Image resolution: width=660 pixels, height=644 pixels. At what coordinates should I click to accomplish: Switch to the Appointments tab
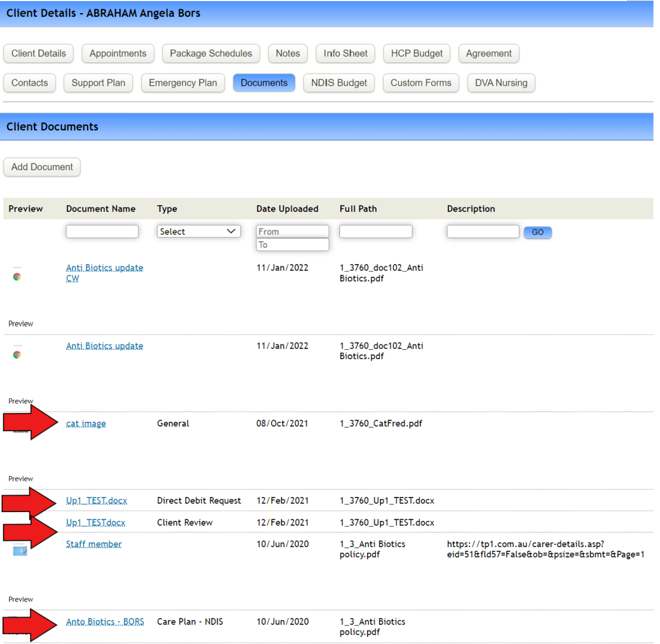click(x=118, y=53)
